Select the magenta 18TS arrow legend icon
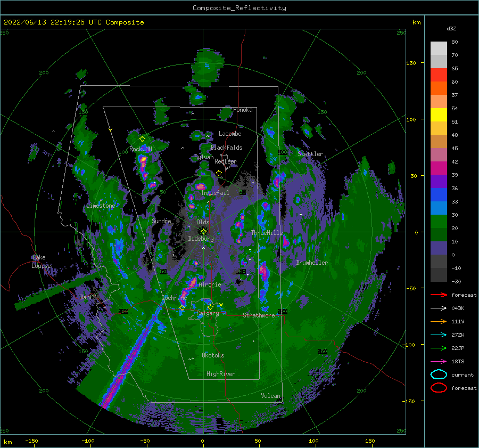This screenshot has height=448, width=479. (x=439, y=362)
